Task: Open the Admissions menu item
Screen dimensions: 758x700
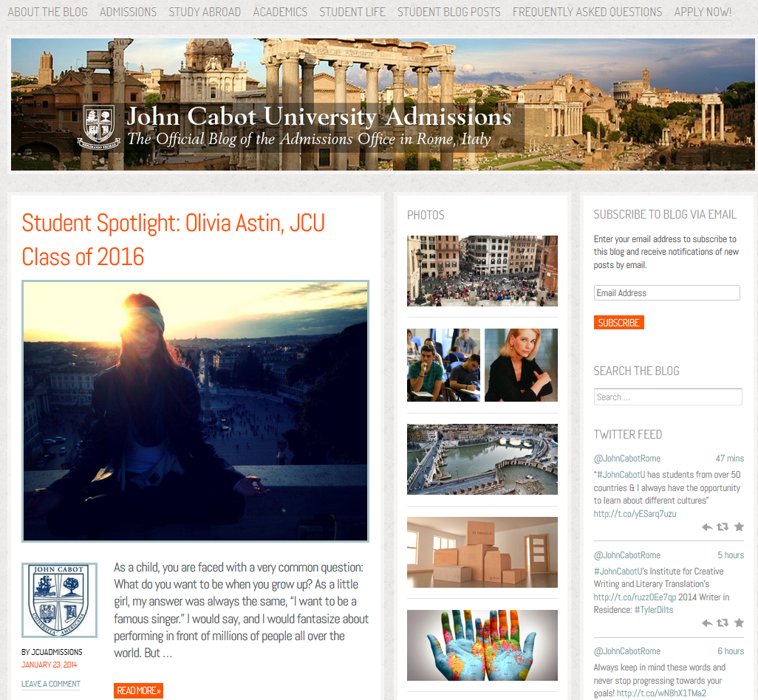Action: [128, 12]
